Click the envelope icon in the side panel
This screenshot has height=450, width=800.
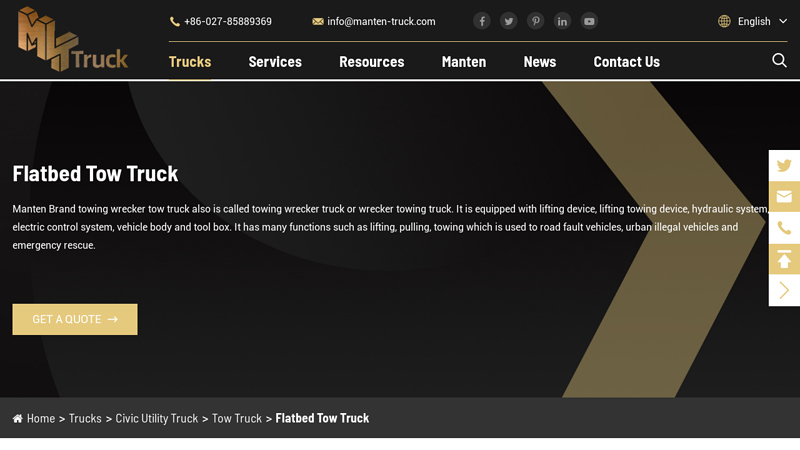pyautogui.click(x=784, y=197)
